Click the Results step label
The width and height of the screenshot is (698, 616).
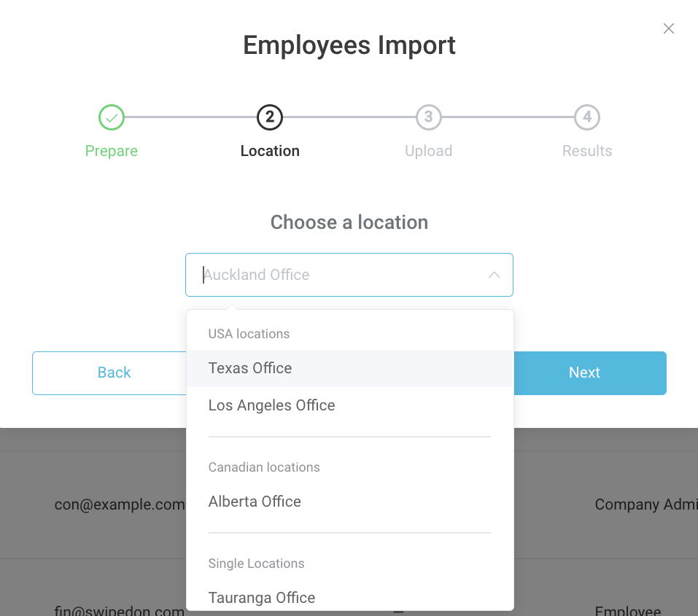point(586,151)
